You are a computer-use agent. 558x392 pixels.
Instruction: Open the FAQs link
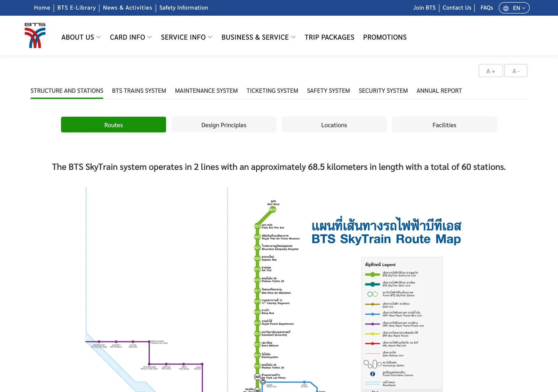(x=487, y=8)
